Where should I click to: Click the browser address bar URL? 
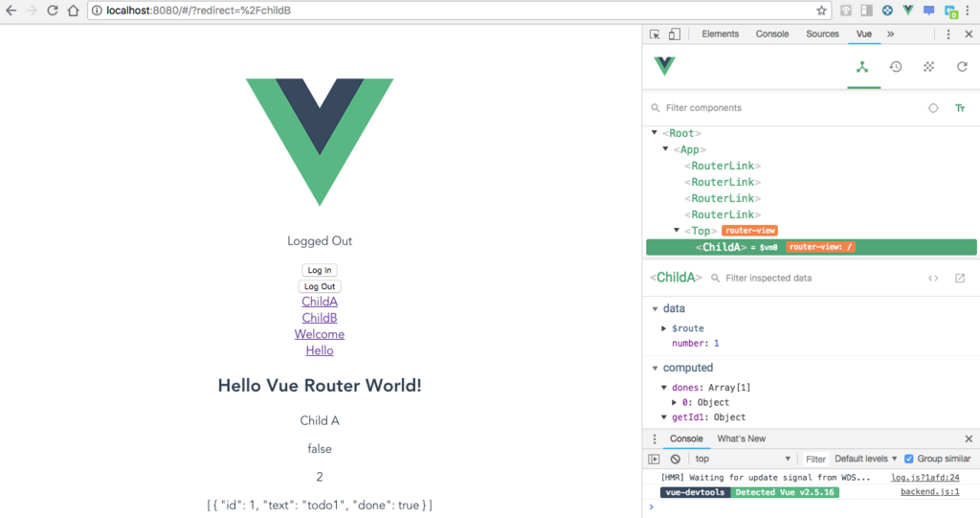click(198, 11)
